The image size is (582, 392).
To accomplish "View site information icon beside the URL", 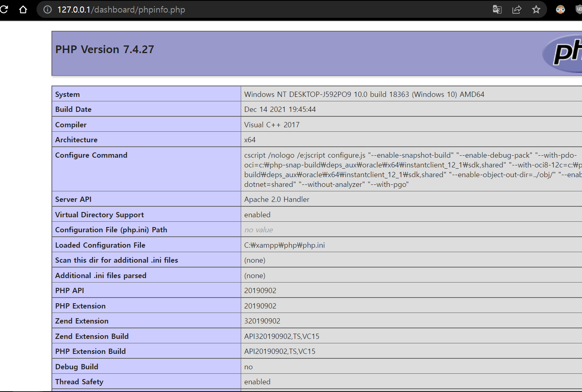I will pyautogui.click(x=47, y=9).
